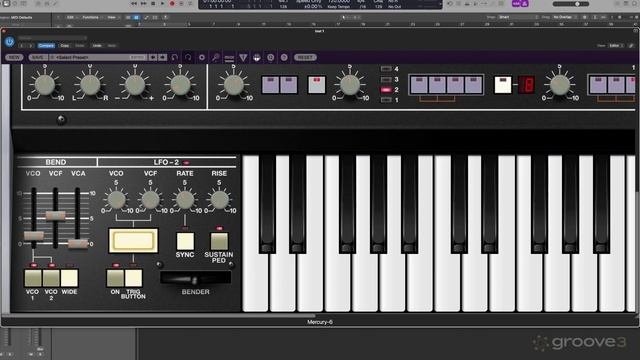The image size is (640, 360).
Task: Toggle the VCO 1 bend button
Action: coord(33,278)
